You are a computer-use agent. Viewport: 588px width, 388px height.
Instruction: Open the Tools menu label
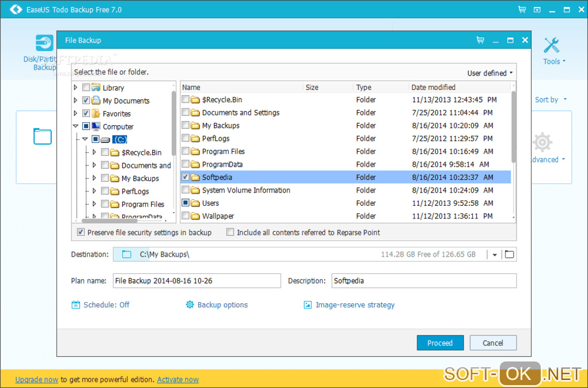(554, 62)
